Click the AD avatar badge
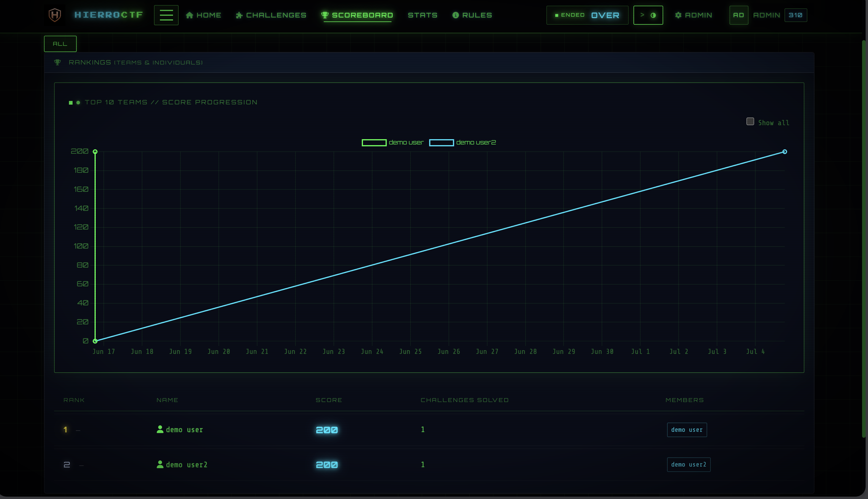The width and height of the screenshot is (868, 499). coord(738,15)
